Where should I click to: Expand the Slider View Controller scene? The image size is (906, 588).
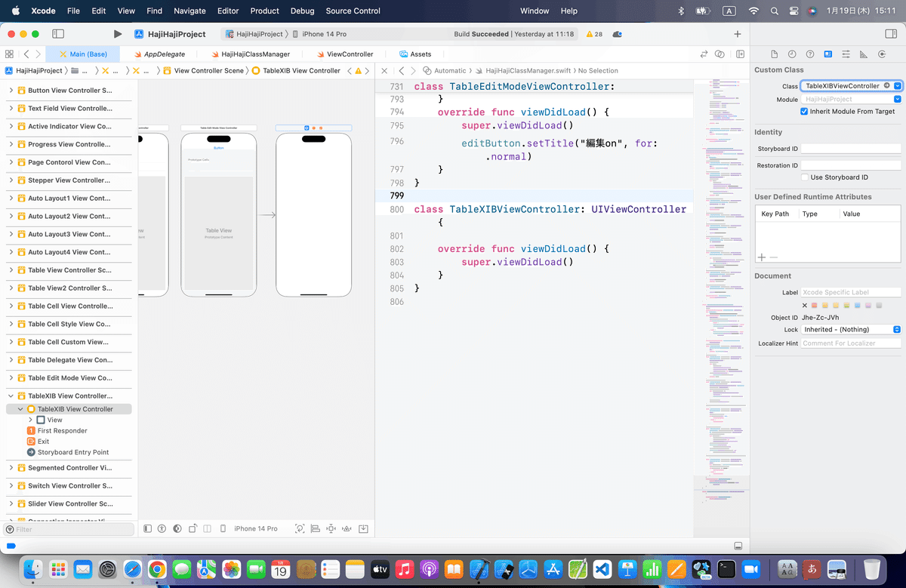(x=11, y=503)
